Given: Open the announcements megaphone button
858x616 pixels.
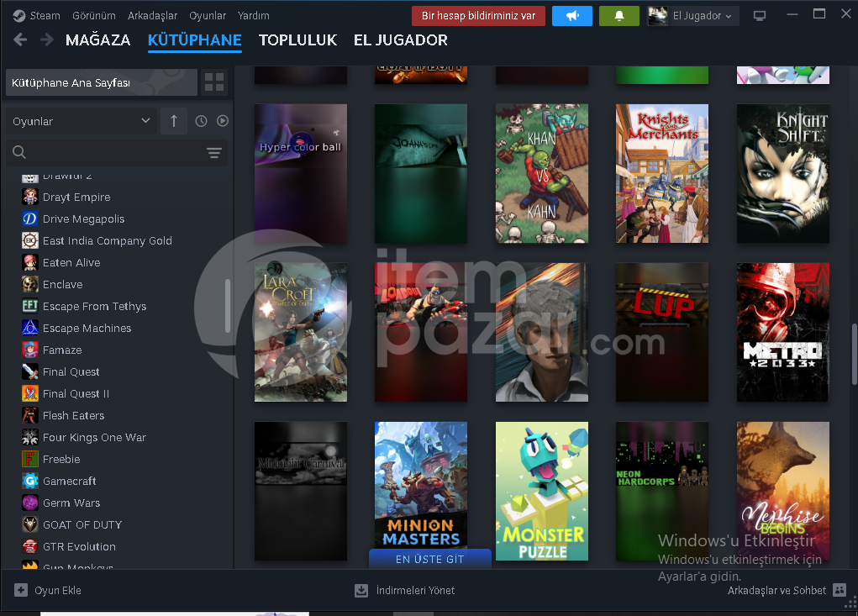Looking at the screenshot, I should coord(571,16).
